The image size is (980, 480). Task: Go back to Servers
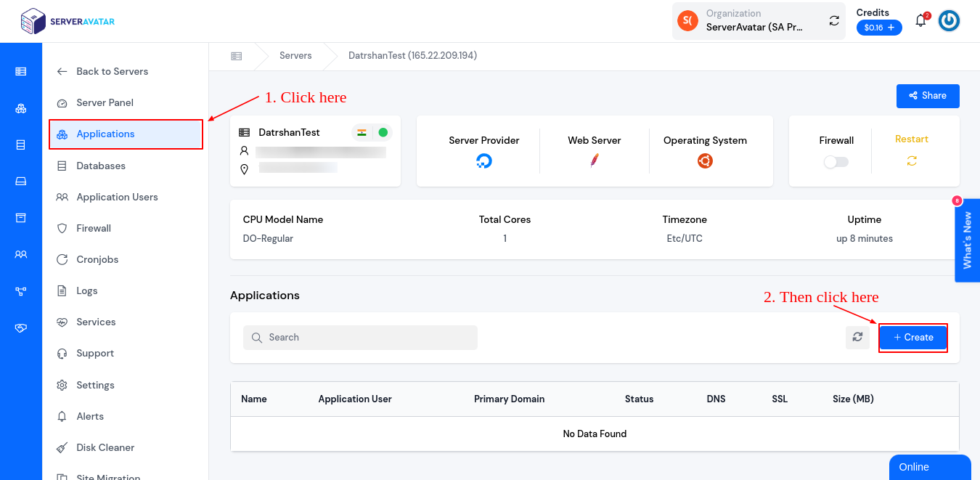coord(102,71)
